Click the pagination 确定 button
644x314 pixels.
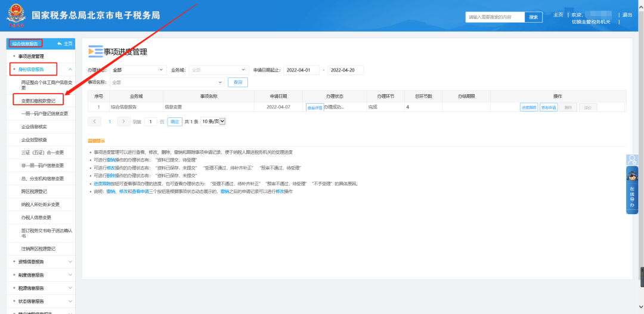(x=175, y=122)
